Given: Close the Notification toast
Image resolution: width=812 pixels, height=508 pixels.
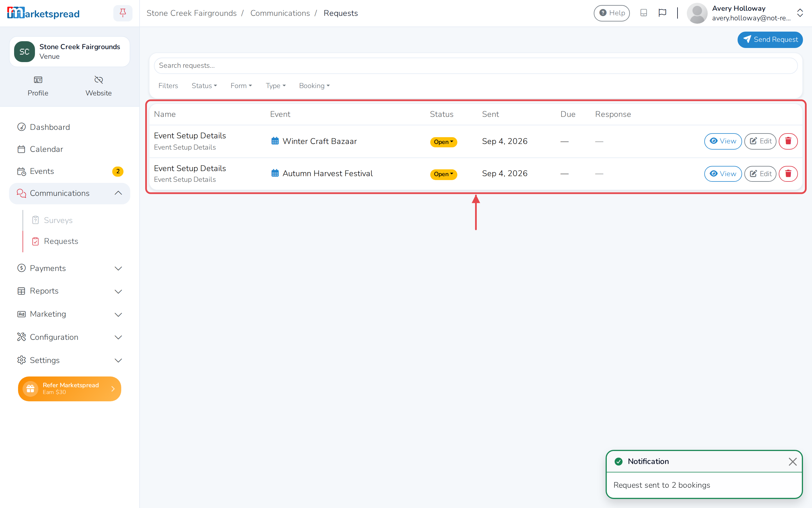Looking at the screenshot, I should tap(793, 462).
